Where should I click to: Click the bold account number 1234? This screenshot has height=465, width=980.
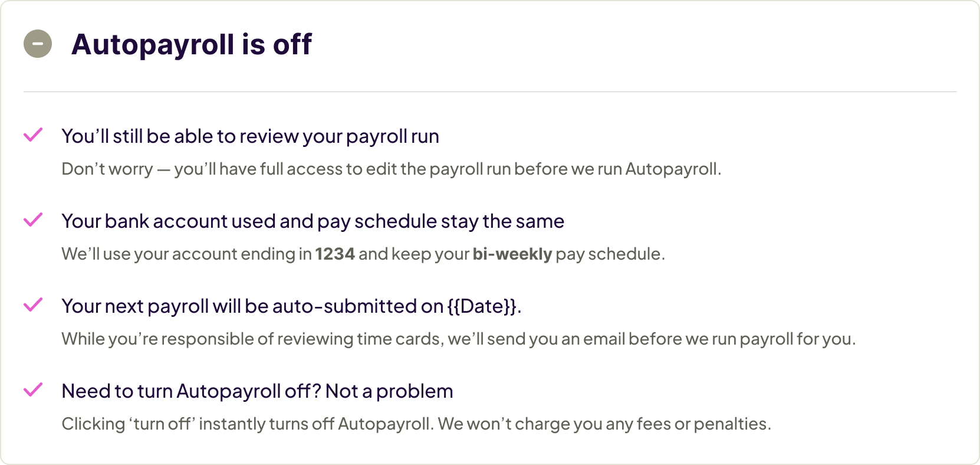[335, 254]
